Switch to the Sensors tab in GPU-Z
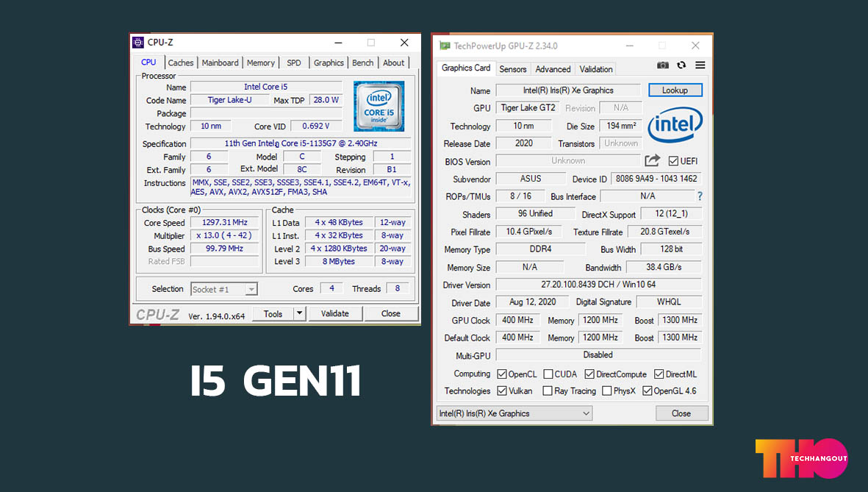The image size is (868, 492). [512, 69]
